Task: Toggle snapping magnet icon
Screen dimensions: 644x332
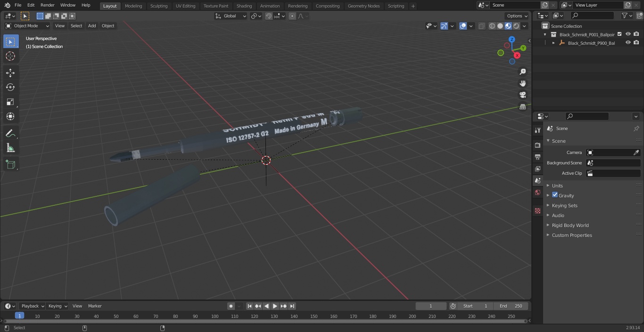Action: [269, 16]
